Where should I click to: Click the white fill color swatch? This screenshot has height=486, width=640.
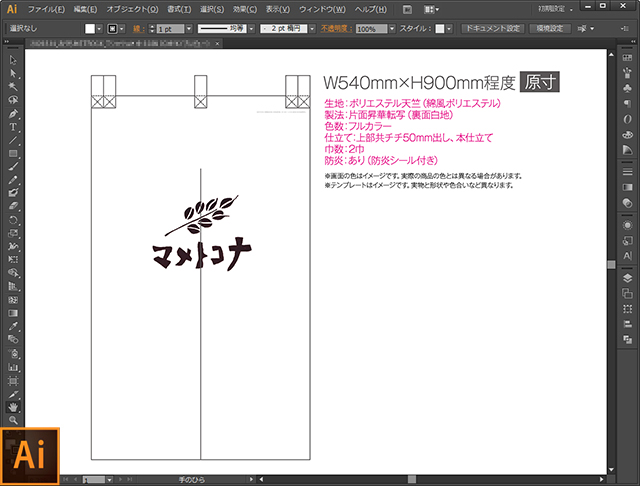coord(90,29)
